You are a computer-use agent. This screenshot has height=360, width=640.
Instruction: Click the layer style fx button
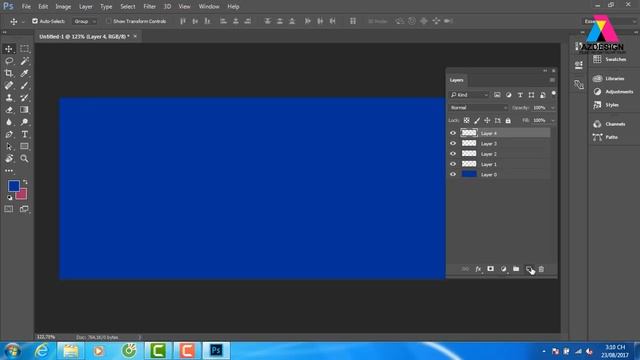pos(478,269)
